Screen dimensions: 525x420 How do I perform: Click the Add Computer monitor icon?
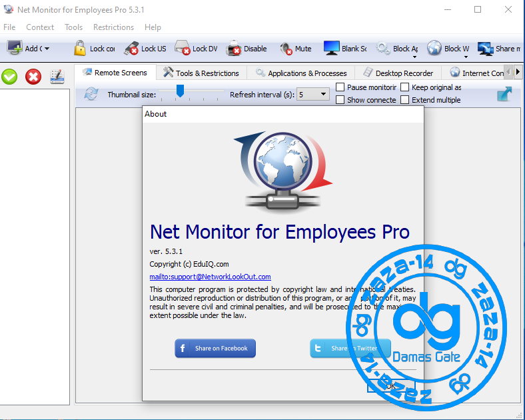15,48
